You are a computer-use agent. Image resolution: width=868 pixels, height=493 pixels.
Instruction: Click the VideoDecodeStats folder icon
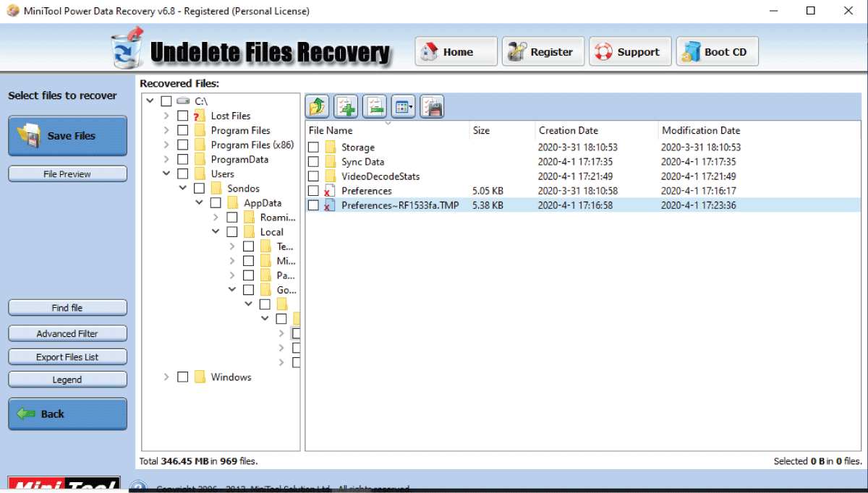[x=331, y=176]
